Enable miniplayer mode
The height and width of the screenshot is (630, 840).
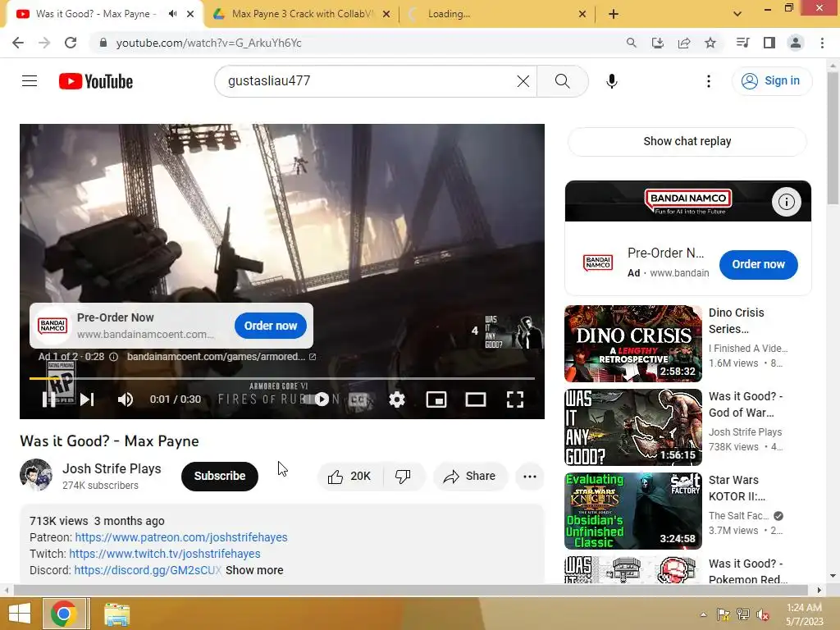436,399
